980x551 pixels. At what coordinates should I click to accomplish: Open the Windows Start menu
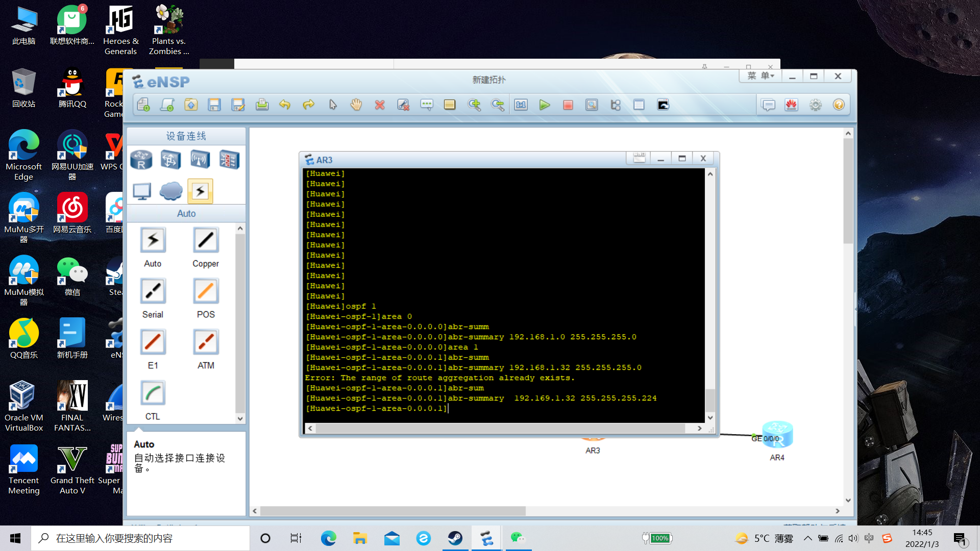15,538
